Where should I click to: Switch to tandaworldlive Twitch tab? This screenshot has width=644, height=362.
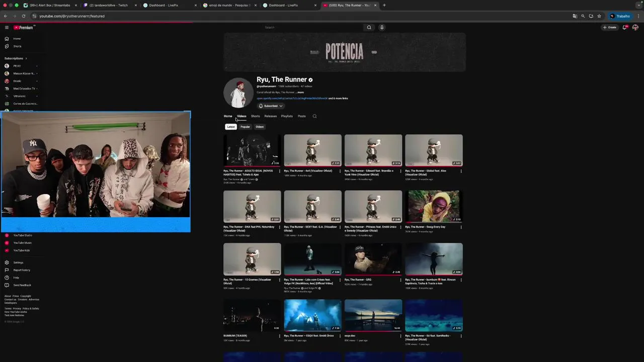(x=108, y=5)
